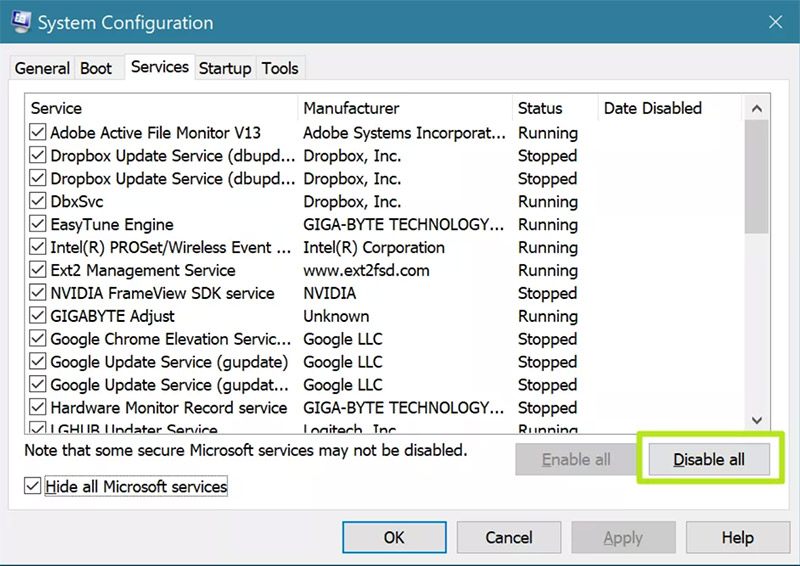Switch to the General tab
800x566 pixels.
(42, 68)
